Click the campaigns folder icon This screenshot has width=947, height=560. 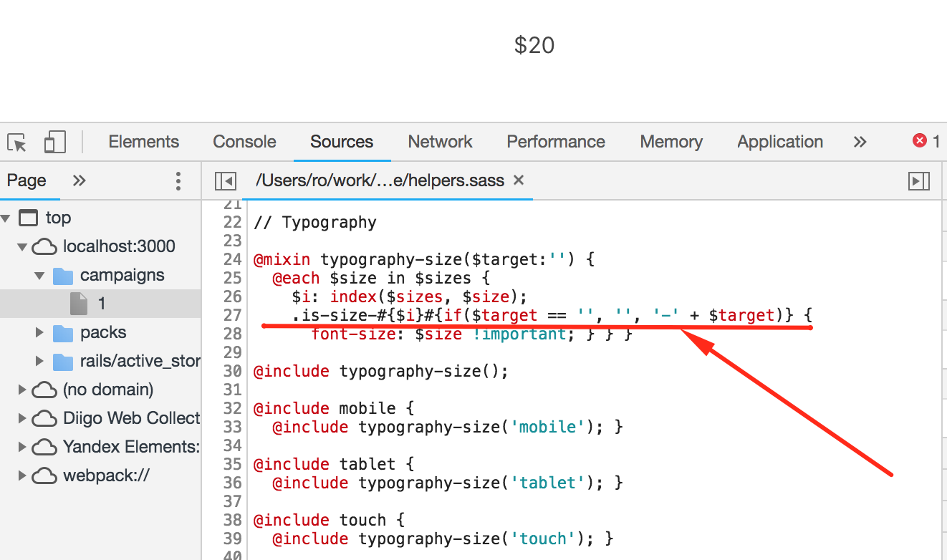click(63, 275)
